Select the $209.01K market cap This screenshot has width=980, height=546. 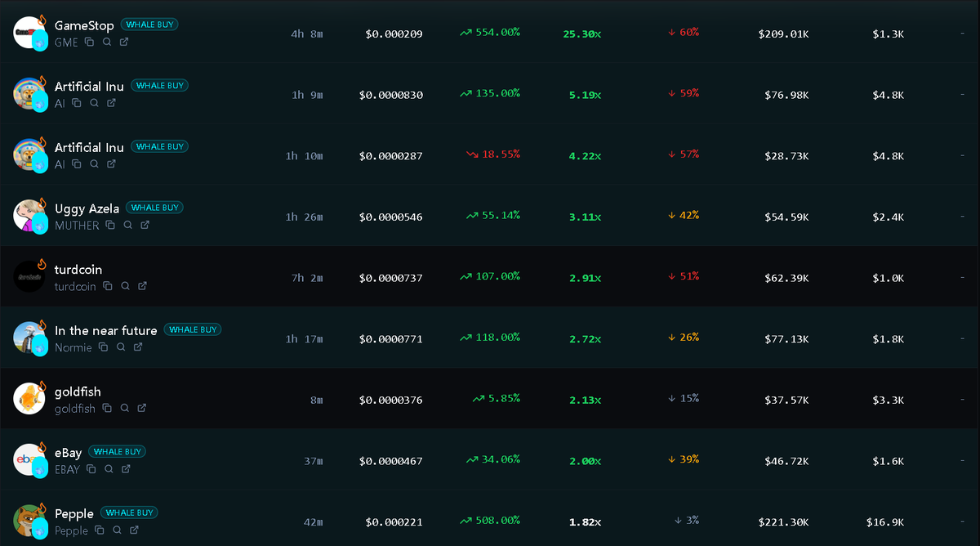pyautogui.click(x=783, y=34)
